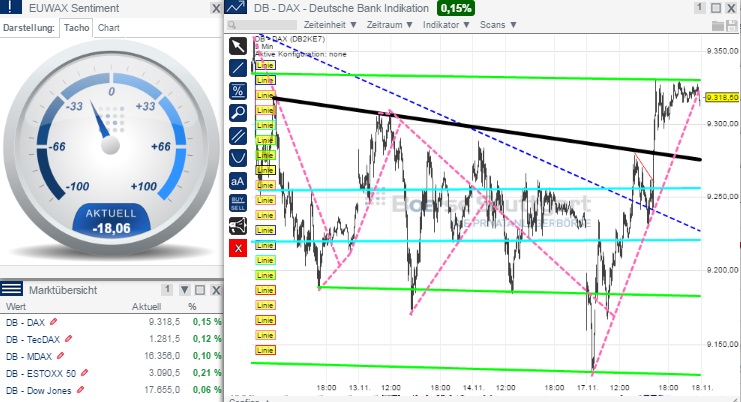Click the Darstellung label
741x402 pixels.
[29, 28]
